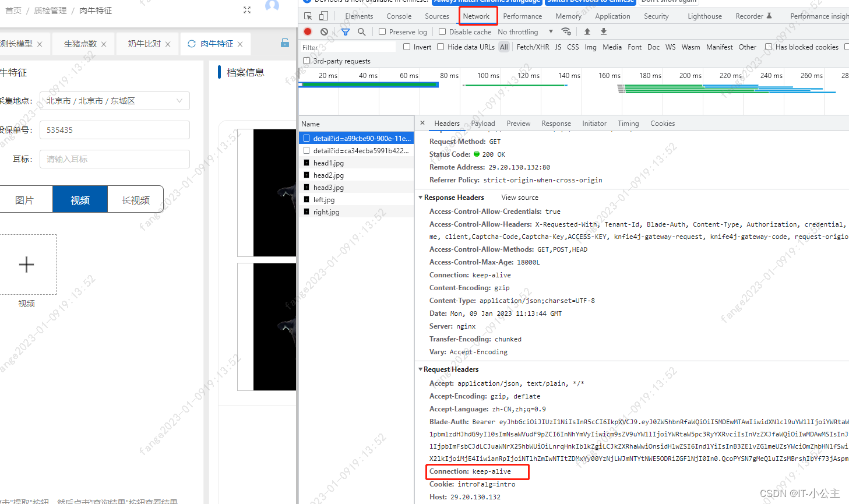The width and height of the screenshot is (849, 504).
Task: Close the 肉牛特征 page tab
Action: pyautogui.click(x=240, y=44)
